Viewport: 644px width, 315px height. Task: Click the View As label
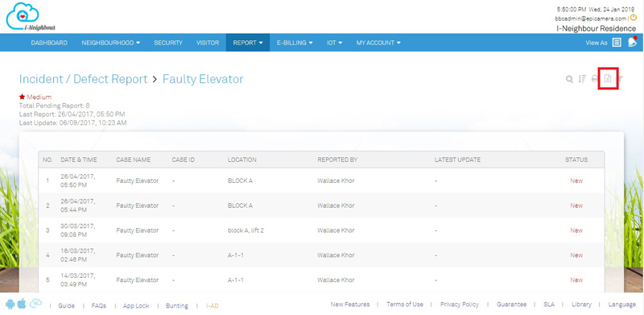tap(597, 43)
